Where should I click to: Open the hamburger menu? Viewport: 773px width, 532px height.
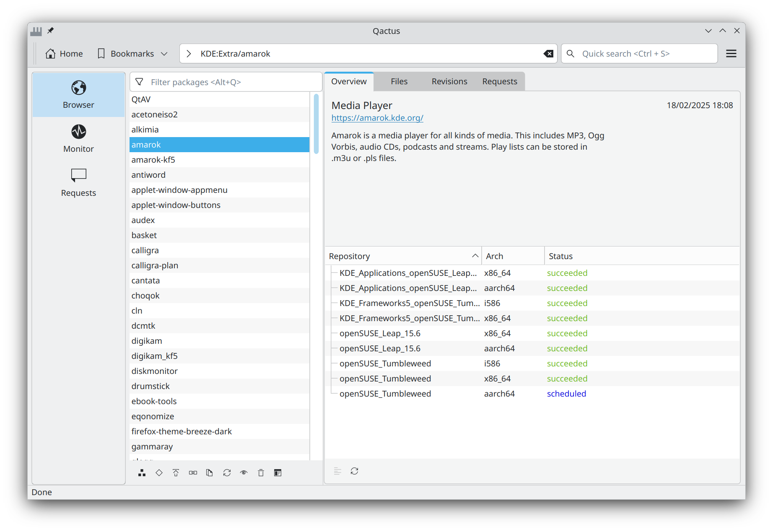coord(731,54)
